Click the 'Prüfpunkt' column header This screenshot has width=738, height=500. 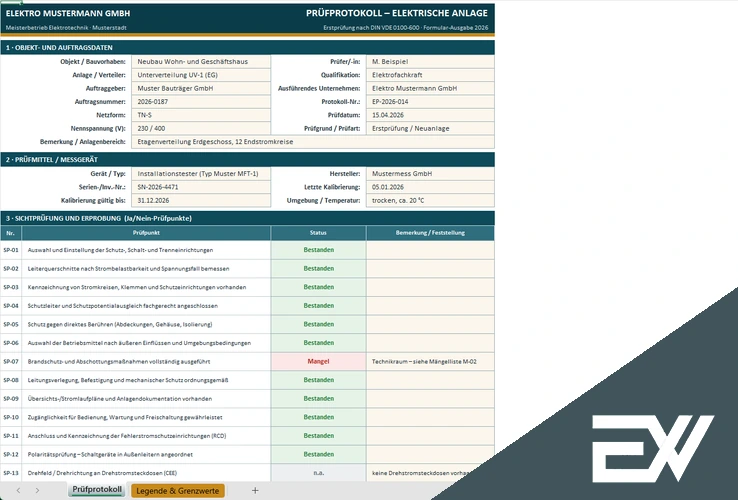pos(146,233)
